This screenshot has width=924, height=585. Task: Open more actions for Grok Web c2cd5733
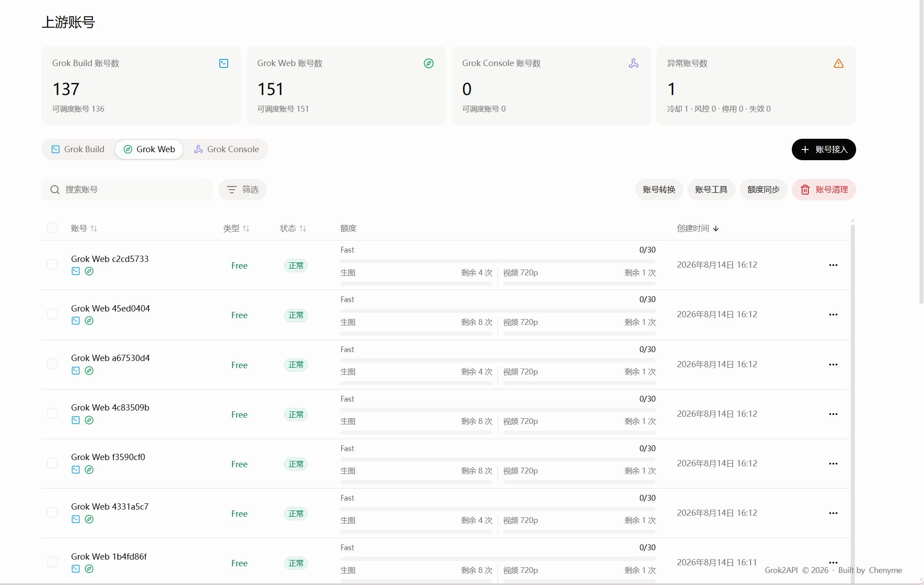point(833,265)
